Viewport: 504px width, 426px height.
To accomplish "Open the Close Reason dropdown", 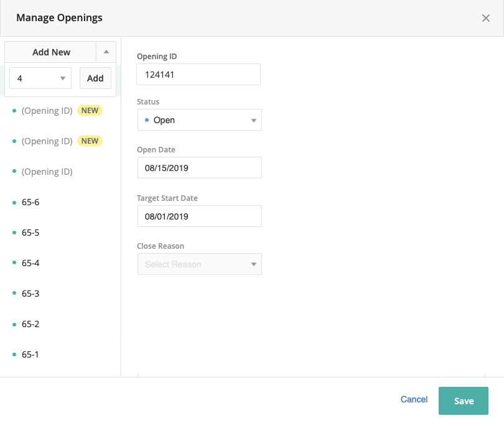I will pyautogui.click(x=200, y=264).
